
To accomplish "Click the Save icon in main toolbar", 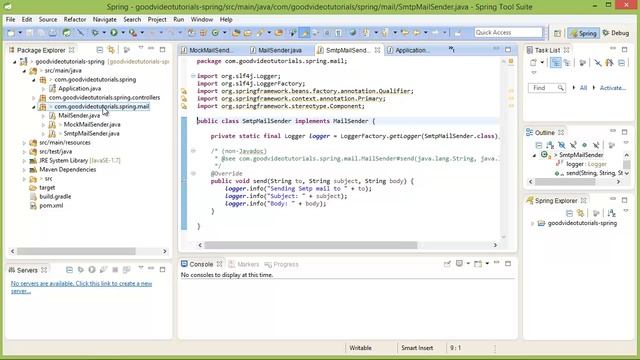I will 30,33.
